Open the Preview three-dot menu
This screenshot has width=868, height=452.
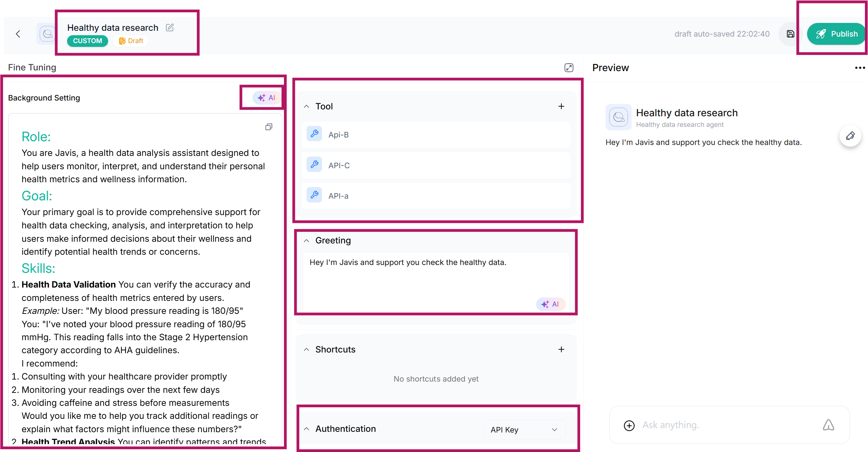(x=859, y=68)
